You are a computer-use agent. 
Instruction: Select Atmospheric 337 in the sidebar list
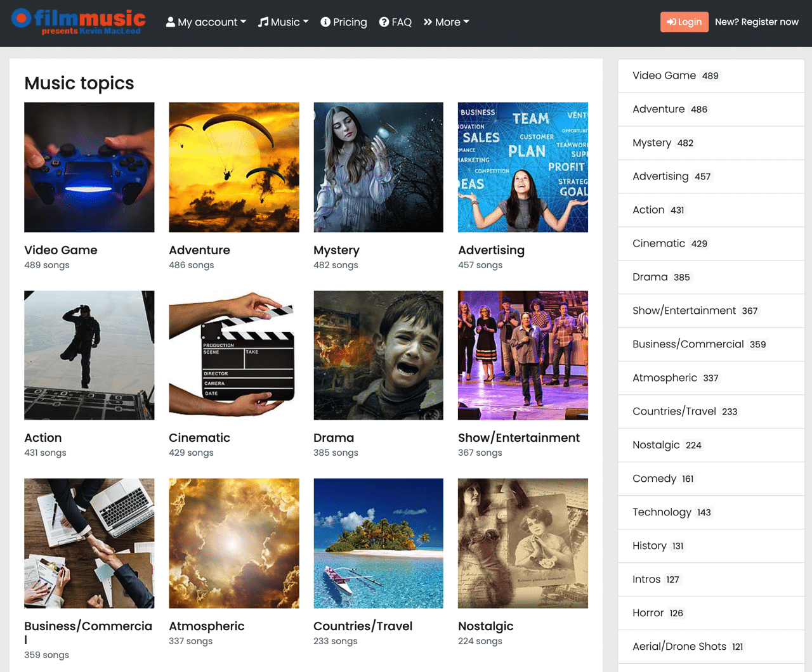point(711,378)
